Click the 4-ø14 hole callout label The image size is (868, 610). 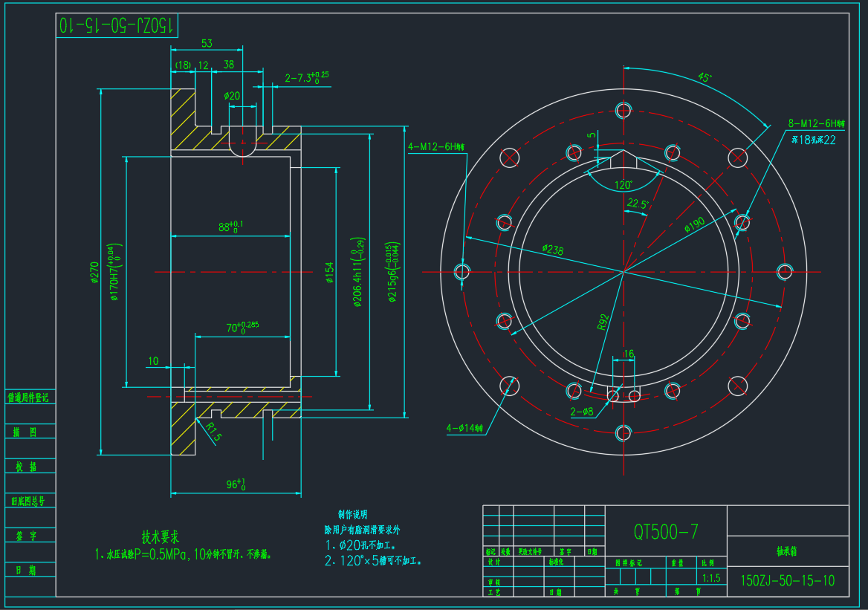[465, 428]
